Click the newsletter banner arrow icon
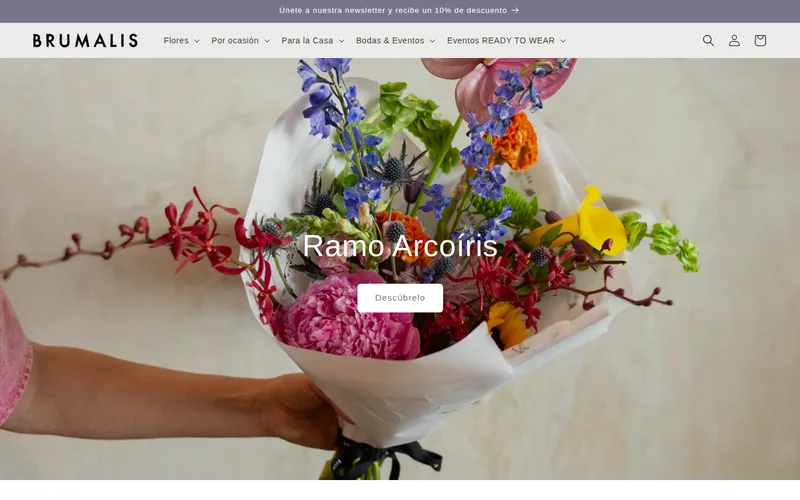800x500 pixels. pos(515,10)
